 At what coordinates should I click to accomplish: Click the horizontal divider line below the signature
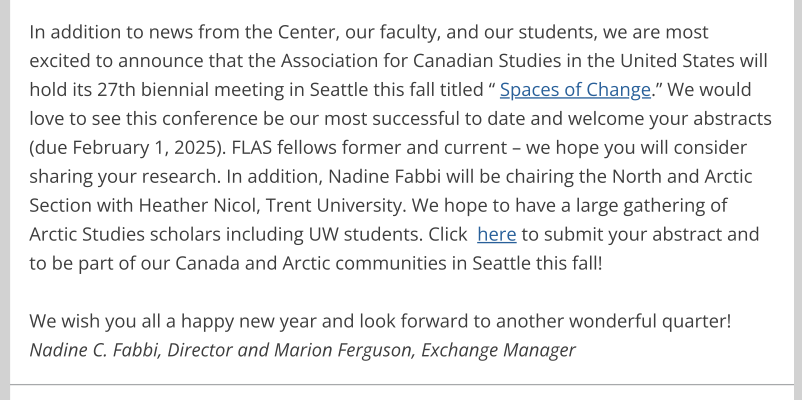tap(402, 384)
